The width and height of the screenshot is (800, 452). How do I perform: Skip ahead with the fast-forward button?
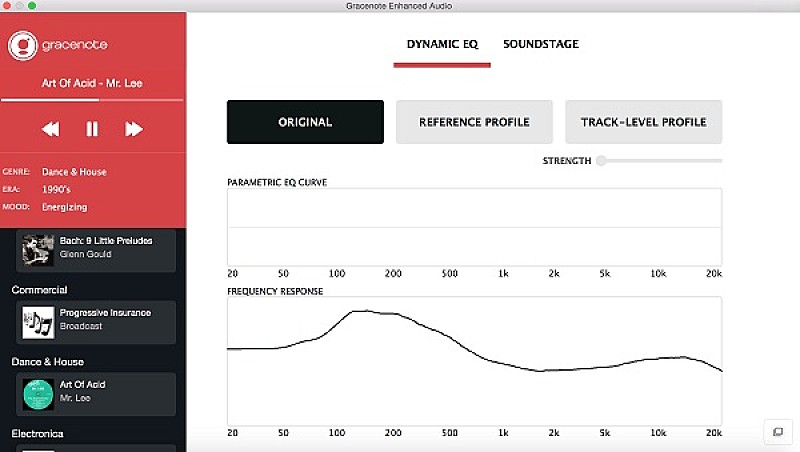134,128
